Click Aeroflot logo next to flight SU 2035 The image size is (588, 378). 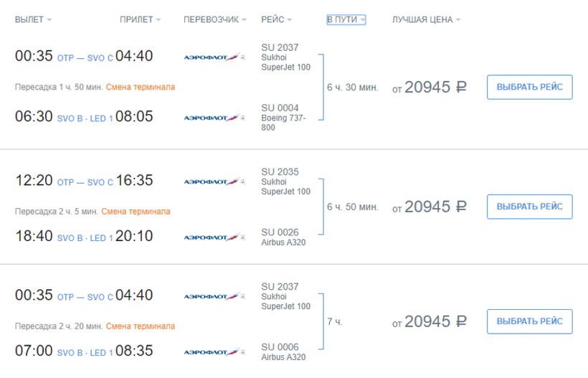click(x=214, y=181)
